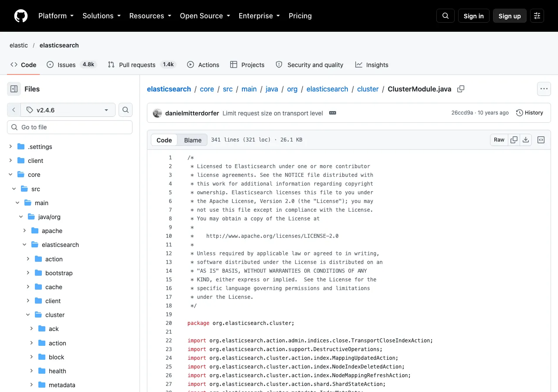Expand the .settings folder
The height and width of the screenshot is (392, 558).
pos(10,147)
